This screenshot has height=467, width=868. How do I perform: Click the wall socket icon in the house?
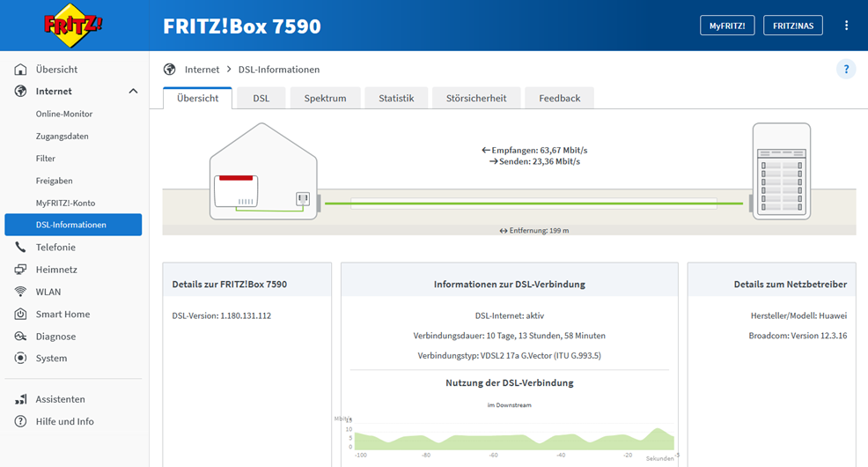(x=303, y=198)
